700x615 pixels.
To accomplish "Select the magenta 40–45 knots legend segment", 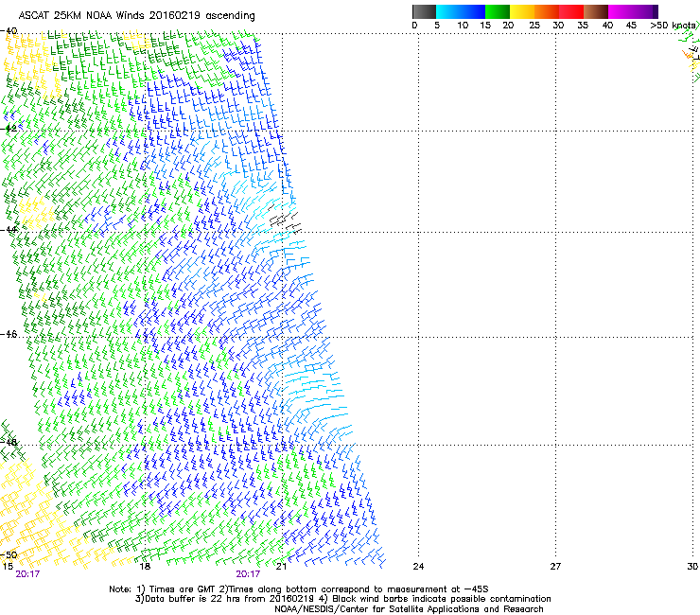I will 621,11.
